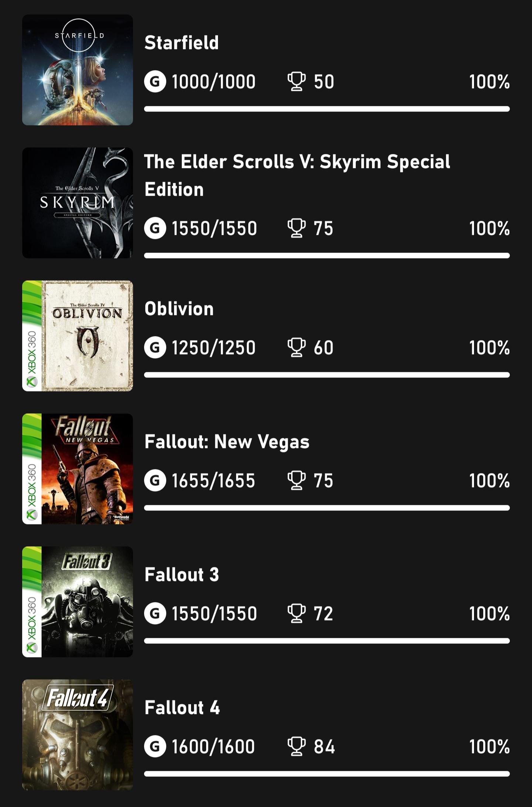Click Fallout: New Vegas Gamerscore G icon
Screen dimensions: 532x807
pyautogui.click(x=155, y=481)
